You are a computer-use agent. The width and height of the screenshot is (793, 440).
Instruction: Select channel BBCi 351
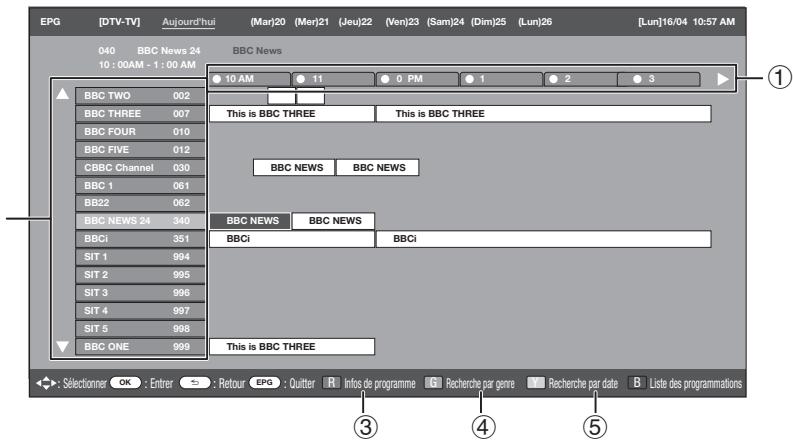(x=140, y=239)
